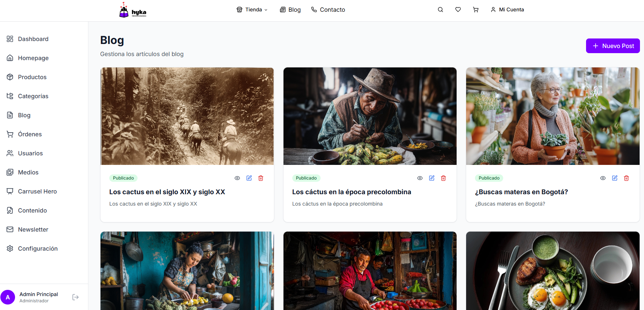Create a post with Nuevo Post
Screen dimensions: 644x310
613,46
